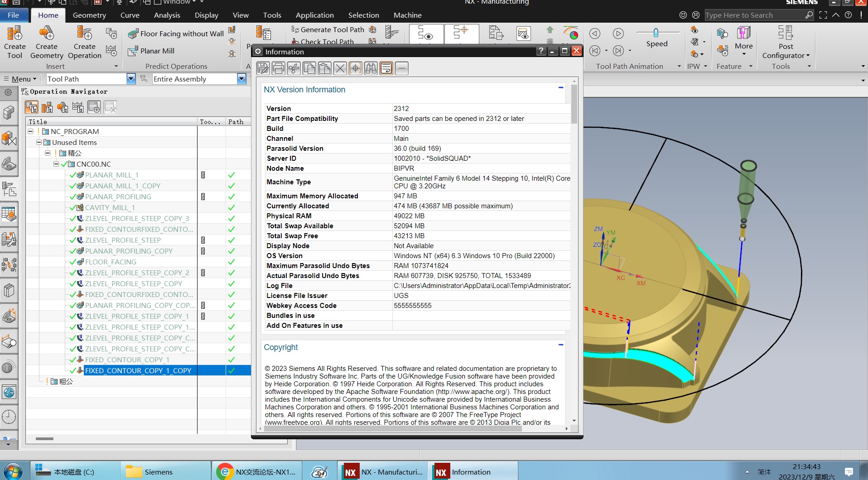Collapse NX Version Information section
868x480 pixels.
pos(561,88)
